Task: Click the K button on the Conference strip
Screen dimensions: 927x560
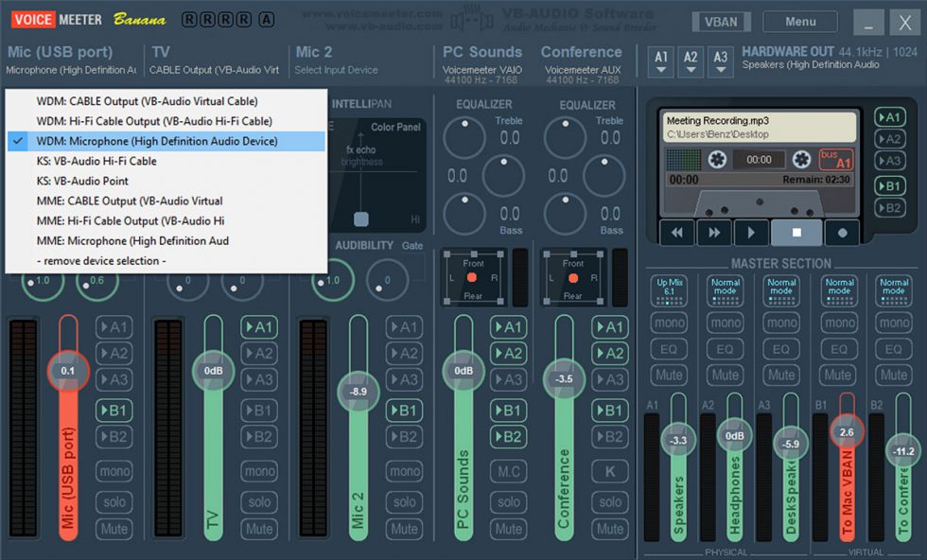Action: (609, 471)
